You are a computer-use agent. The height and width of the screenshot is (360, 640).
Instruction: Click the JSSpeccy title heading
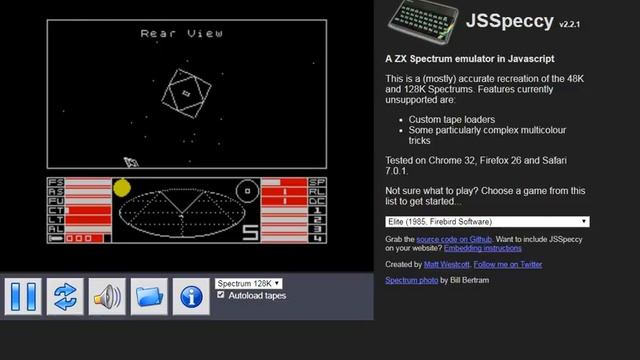tap(509, 20)
